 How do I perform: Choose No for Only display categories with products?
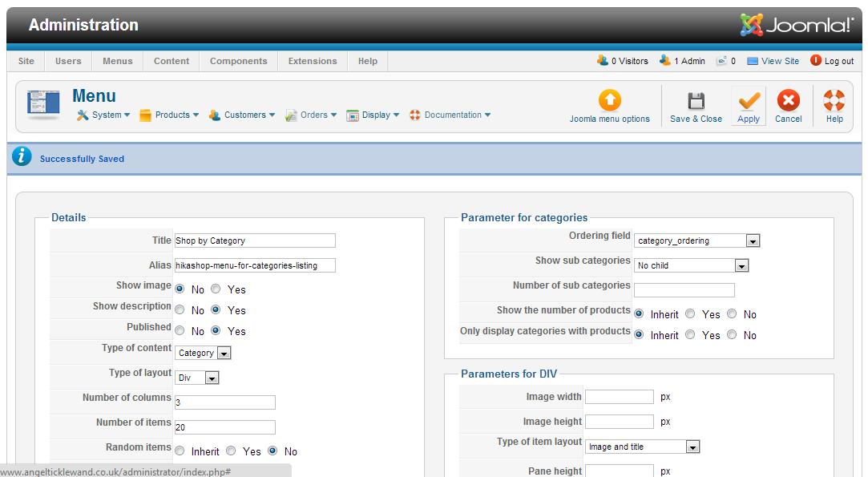(x=732, y=334)
